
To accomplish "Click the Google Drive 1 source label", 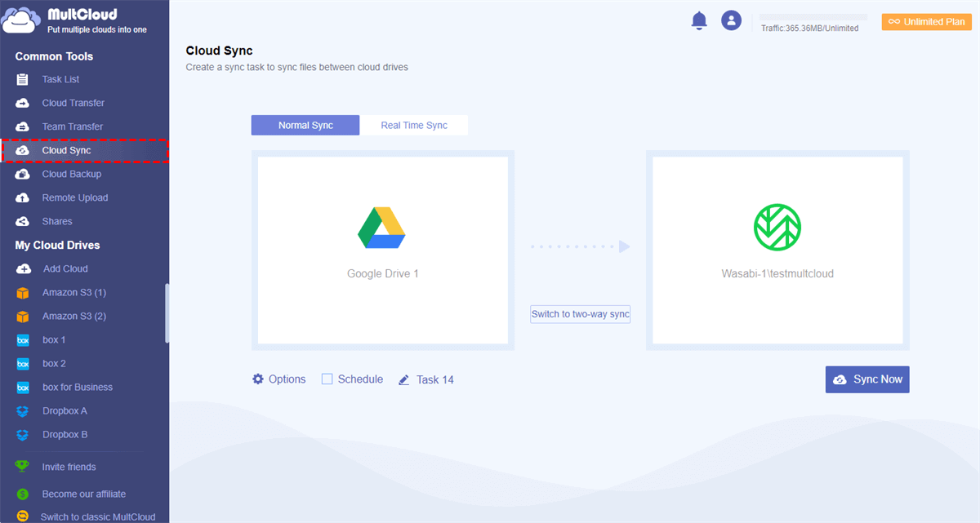I will (x=382, y=273).
